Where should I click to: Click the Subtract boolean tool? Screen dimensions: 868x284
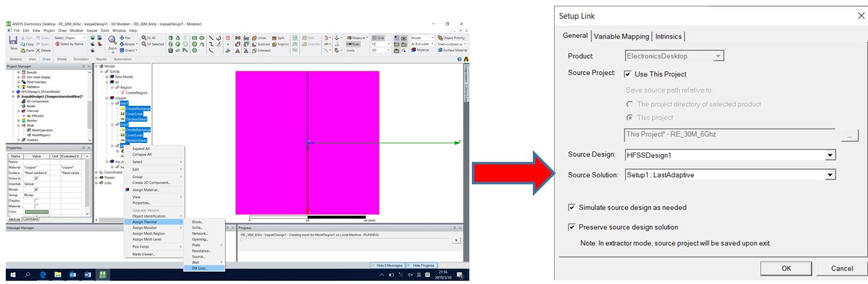coord(261,44)
